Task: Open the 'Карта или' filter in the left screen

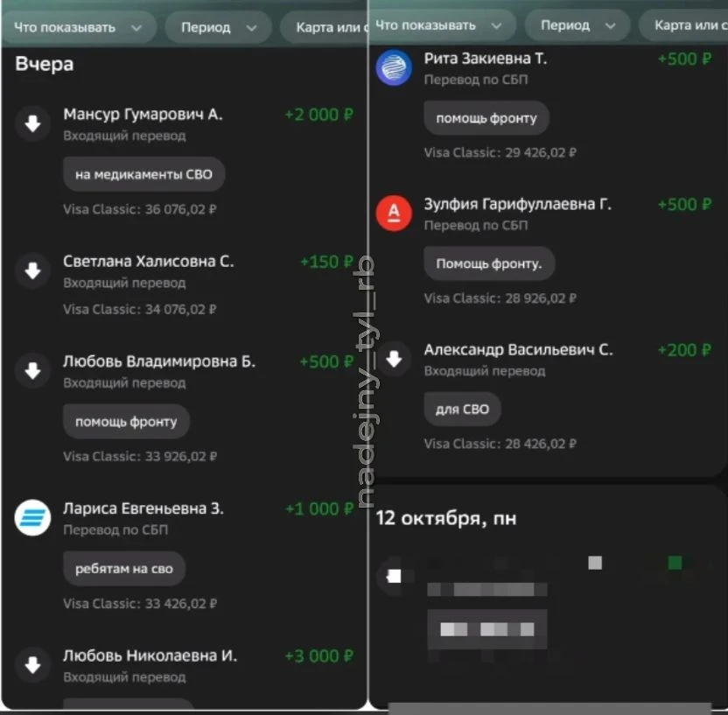Action: 324,27
